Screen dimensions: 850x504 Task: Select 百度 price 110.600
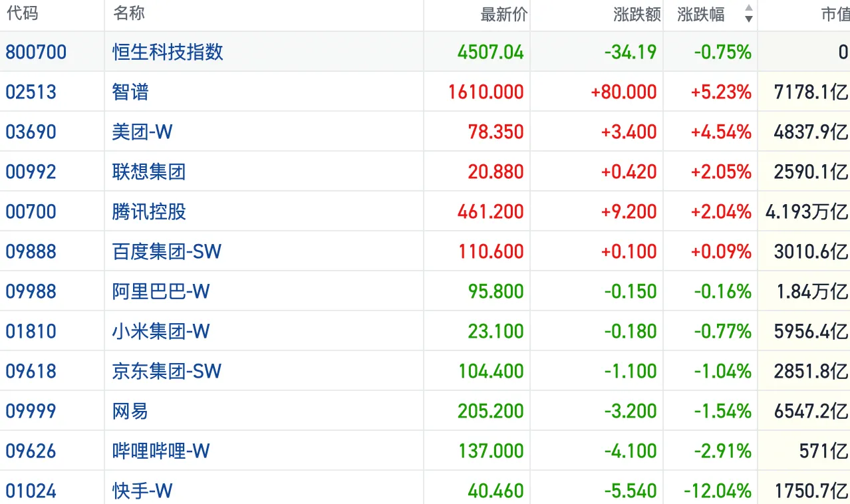click(491, 251)
